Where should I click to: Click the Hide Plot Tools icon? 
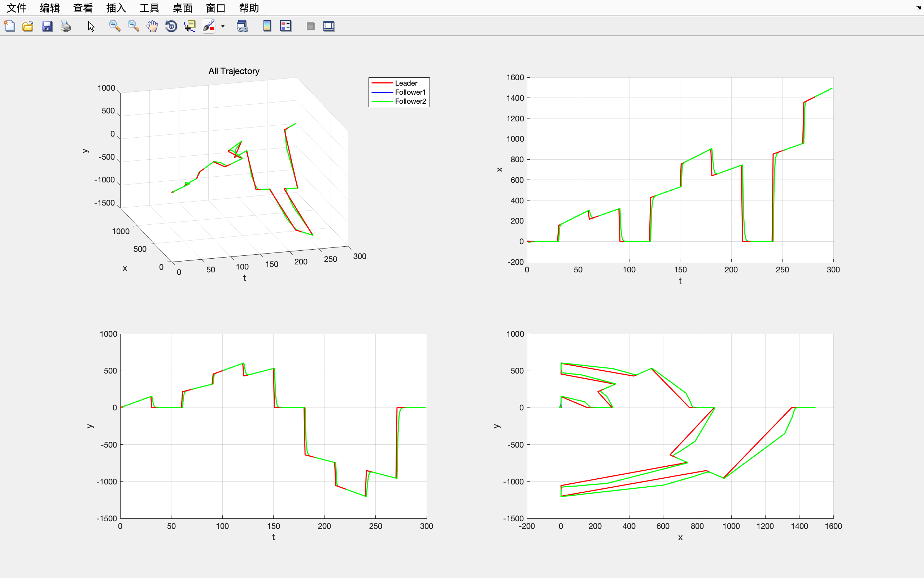310,26
